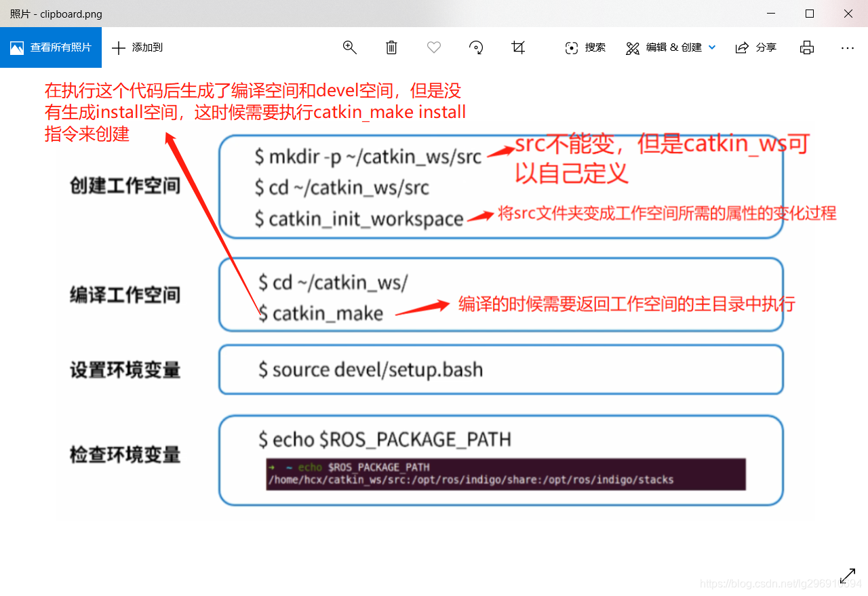Enter fullscreen with diagonal arrows icon

click(848, 576)
